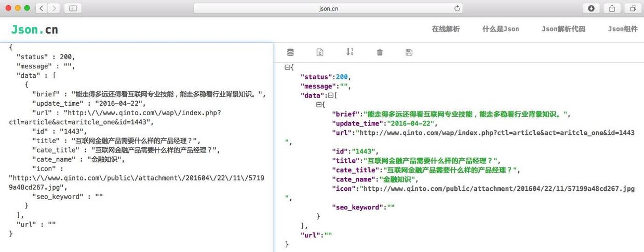Click the json.cn address bar
The image size is (644, 252).
coord(328,8)
